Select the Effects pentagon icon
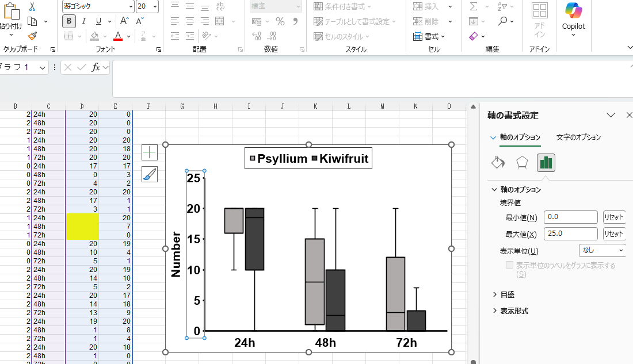 click(522, 163)
